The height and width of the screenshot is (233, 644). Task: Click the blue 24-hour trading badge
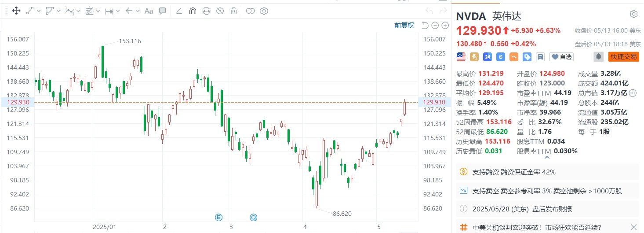pos(487,56)
